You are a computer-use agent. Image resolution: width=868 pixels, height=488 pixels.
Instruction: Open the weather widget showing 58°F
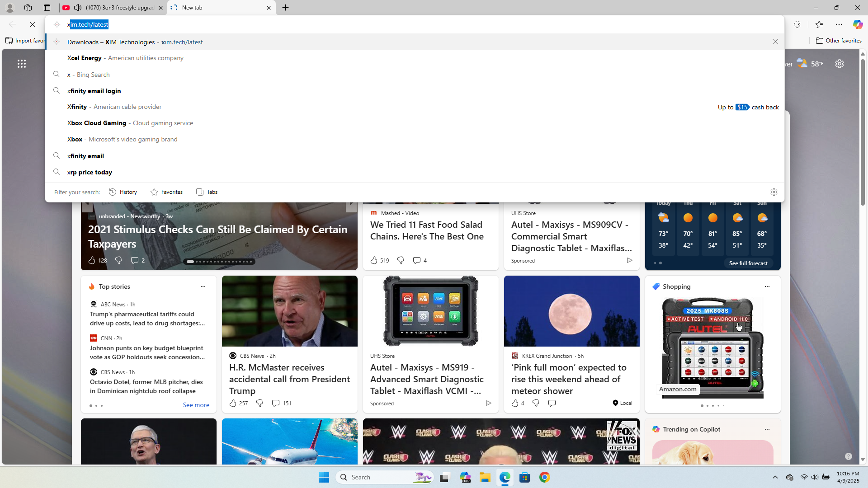point(809,64)
